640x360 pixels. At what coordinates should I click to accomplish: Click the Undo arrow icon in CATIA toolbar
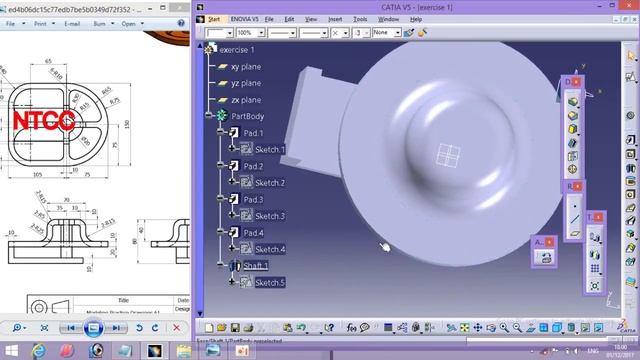[x=301, y=328]
